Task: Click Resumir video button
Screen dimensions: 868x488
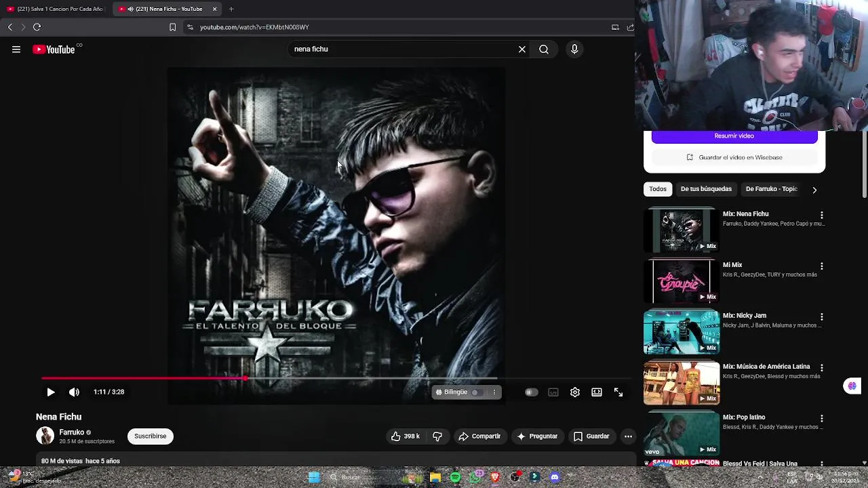Action: point(734,136)
